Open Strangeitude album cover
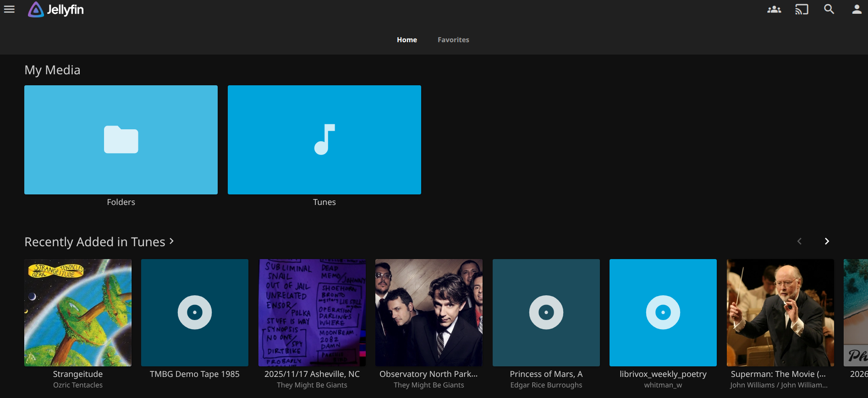Image resolution: width=868 pixels, height=398 pixels. 78,313
